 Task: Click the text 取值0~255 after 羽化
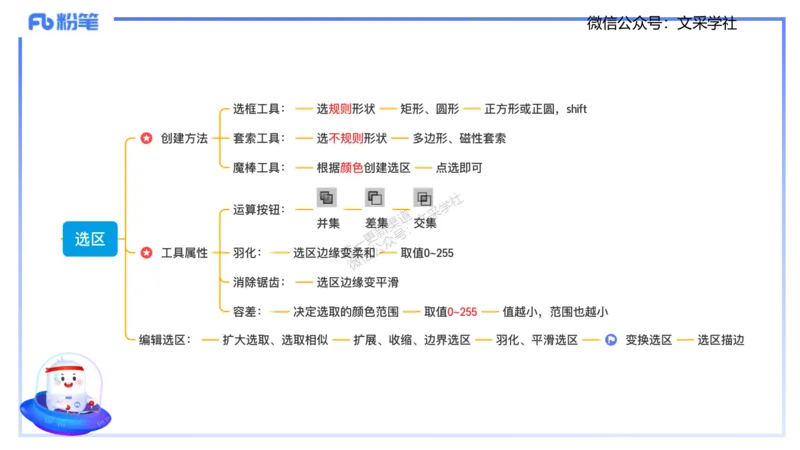tap(427, 253)
